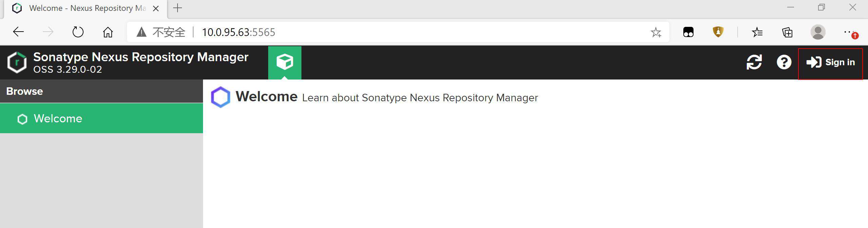The image size is (868, 228).
Task: Click the user profile avatar icon
Action: [x=818, y=32]
